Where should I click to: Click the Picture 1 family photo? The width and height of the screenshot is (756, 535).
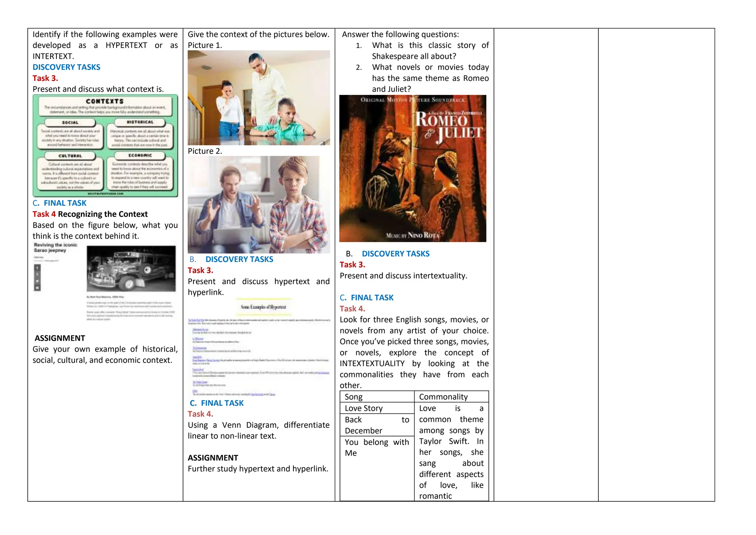259,98
